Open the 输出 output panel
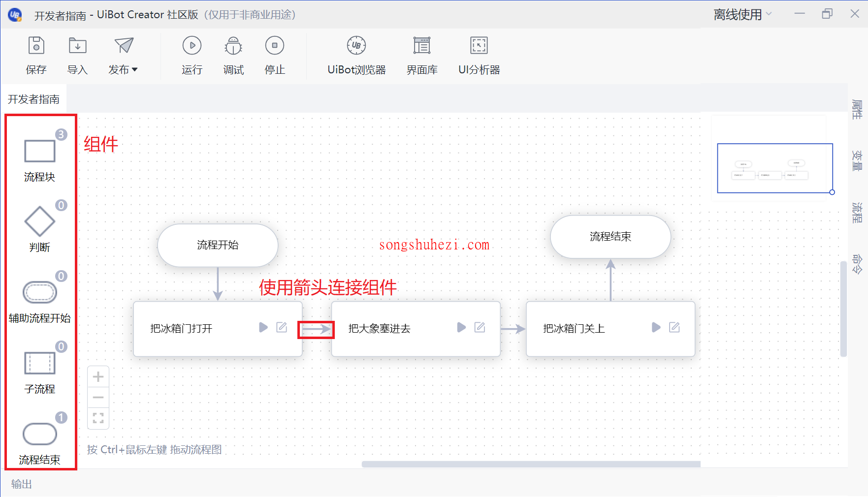 22,484
